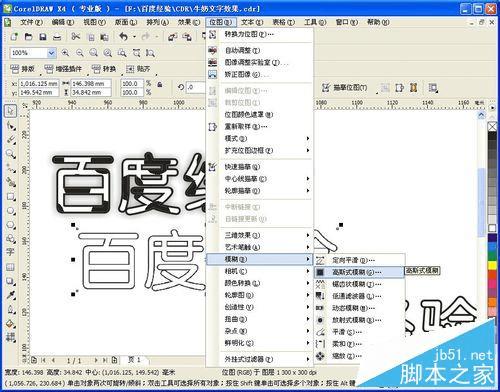Select the Fill bucket tool in the toolbox
The width and height of the screenshot is (500, 392).
tap(11, 324)
